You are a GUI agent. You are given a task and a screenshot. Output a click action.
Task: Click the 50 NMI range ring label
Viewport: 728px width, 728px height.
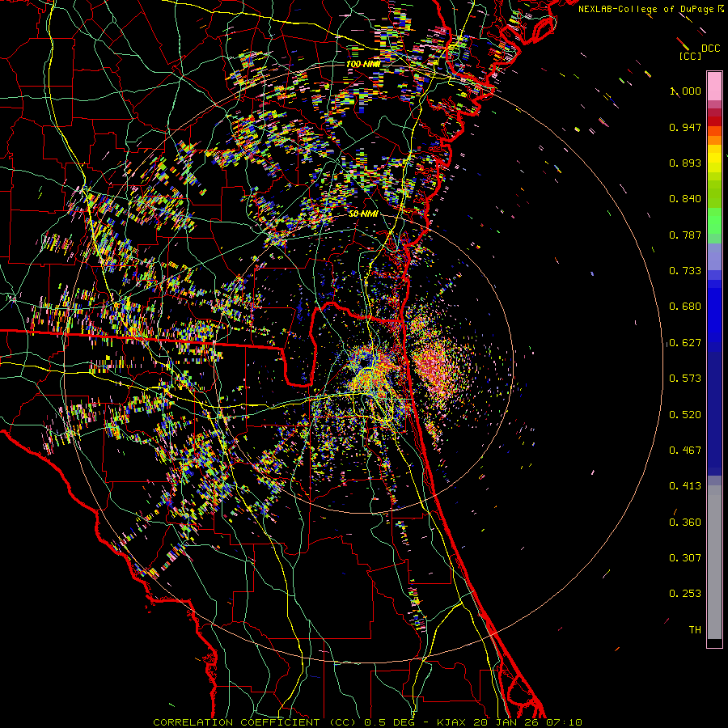point(363,214)
